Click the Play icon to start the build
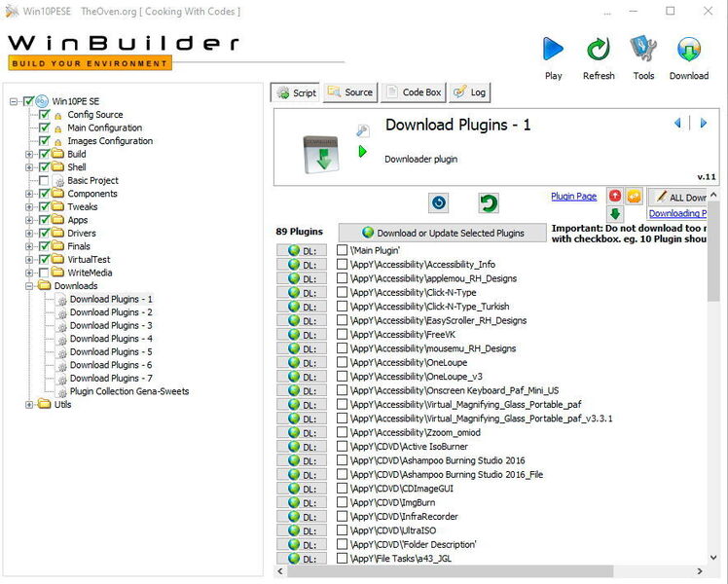 pyautogui.click(x=553, y=49)
